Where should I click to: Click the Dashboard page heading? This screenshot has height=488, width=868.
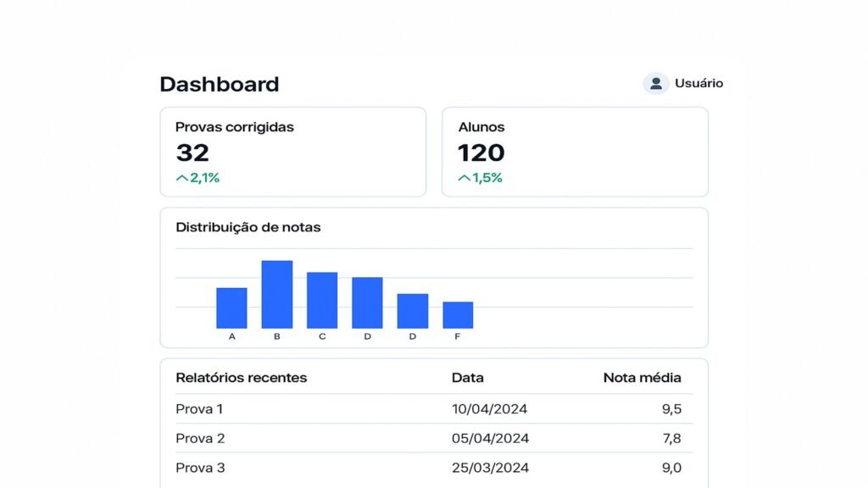coord(219,85)
